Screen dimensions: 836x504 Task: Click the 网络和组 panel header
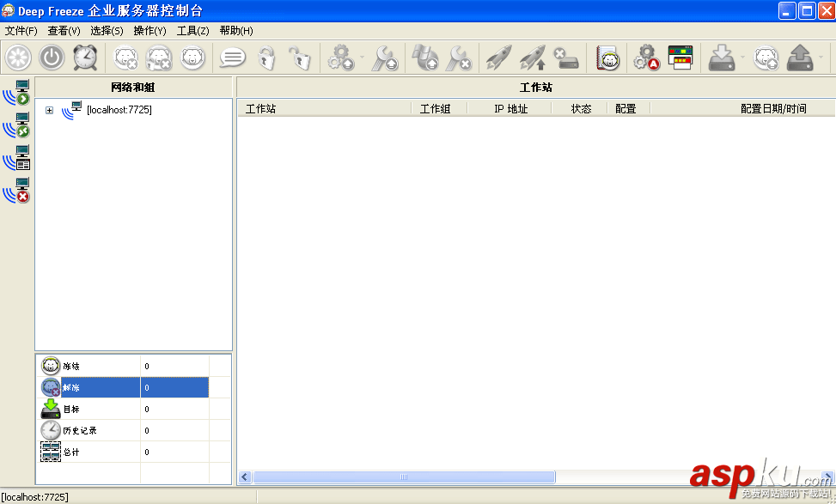click(x=133, y=88)
